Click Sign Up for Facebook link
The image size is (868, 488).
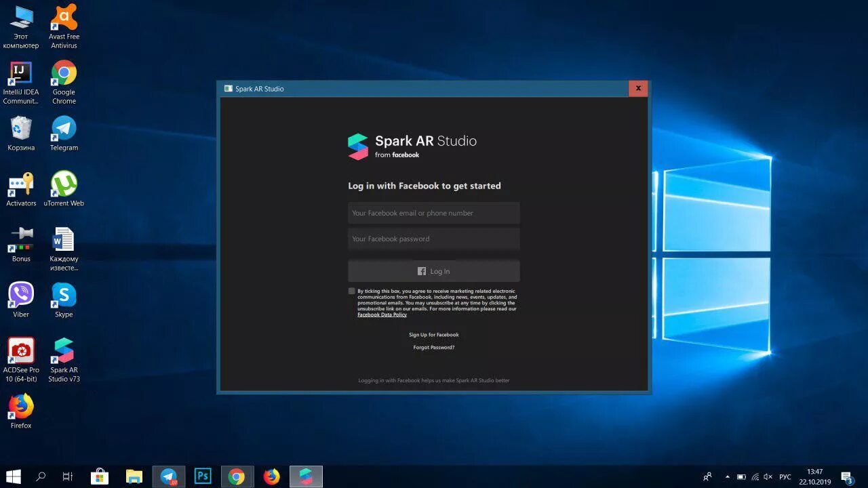434,334
